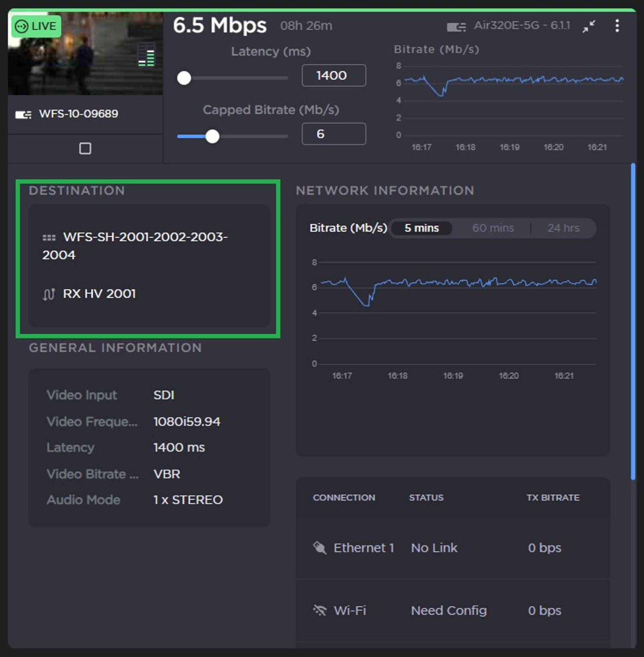The image size is (644, 657).
Task: Click the grid icon beside WFS-SH-2001-2002-2003-2004
Action: pyautogui.click(x=49, y=238)
